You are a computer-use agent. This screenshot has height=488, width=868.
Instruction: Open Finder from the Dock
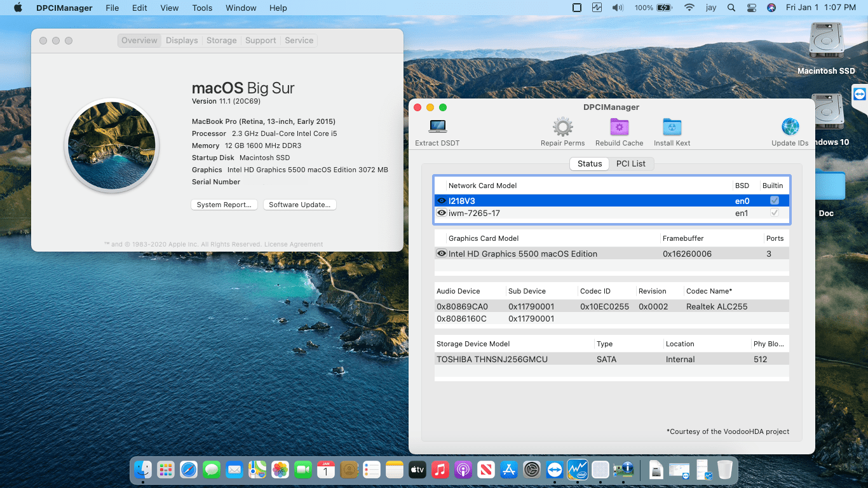click(143, 470)
